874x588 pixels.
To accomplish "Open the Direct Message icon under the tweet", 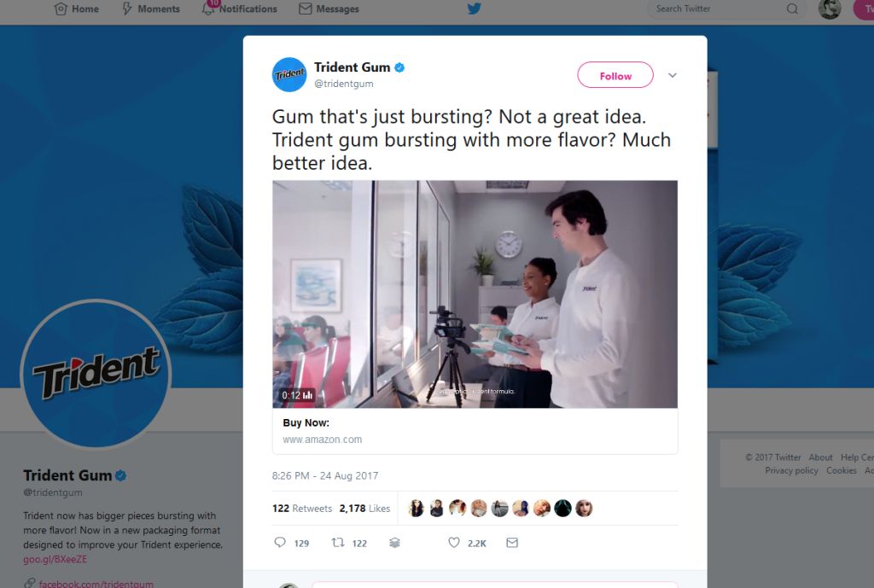I will click(x=512, y=542).
